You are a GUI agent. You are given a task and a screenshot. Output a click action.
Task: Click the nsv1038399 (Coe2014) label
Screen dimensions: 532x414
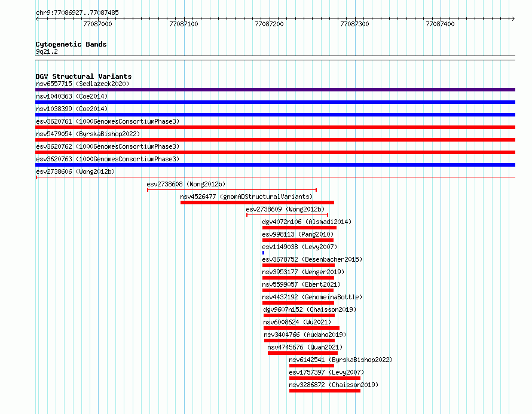click(72, 109)
